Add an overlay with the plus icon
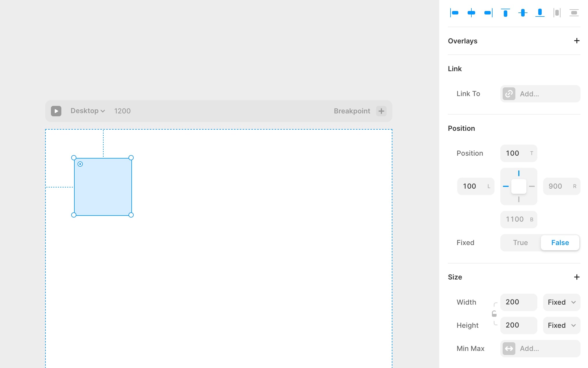Viewport: 588px width, 368px height. click(576, 41)
